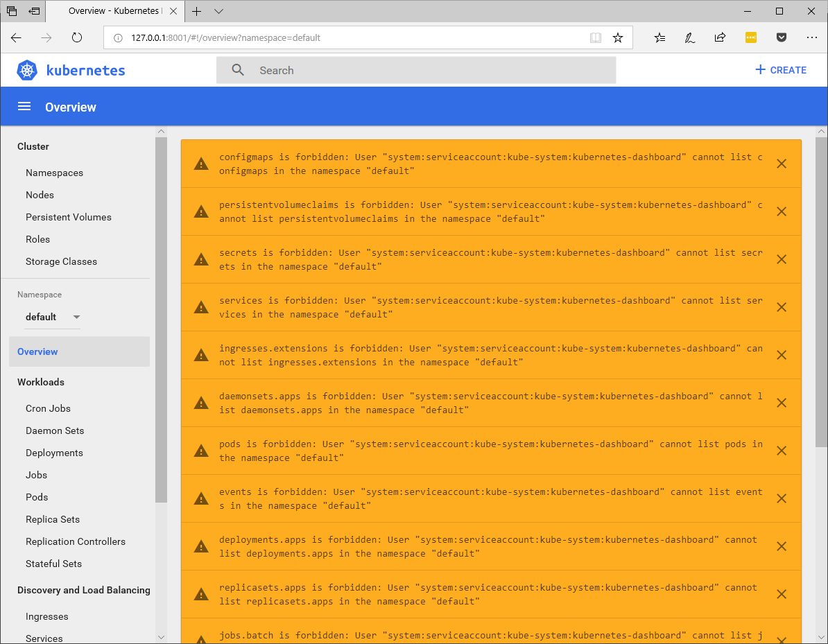Screen dimensions: 828x644
Task: Open the favorites hub icon
Action: pyautogui.click(x=659, y=37)
